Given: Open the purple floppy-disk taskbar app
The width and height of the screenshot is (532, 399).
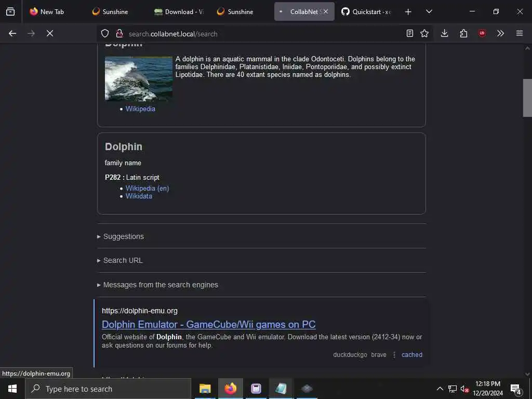Looking at the screenshot, I should (x=256, y=389).
